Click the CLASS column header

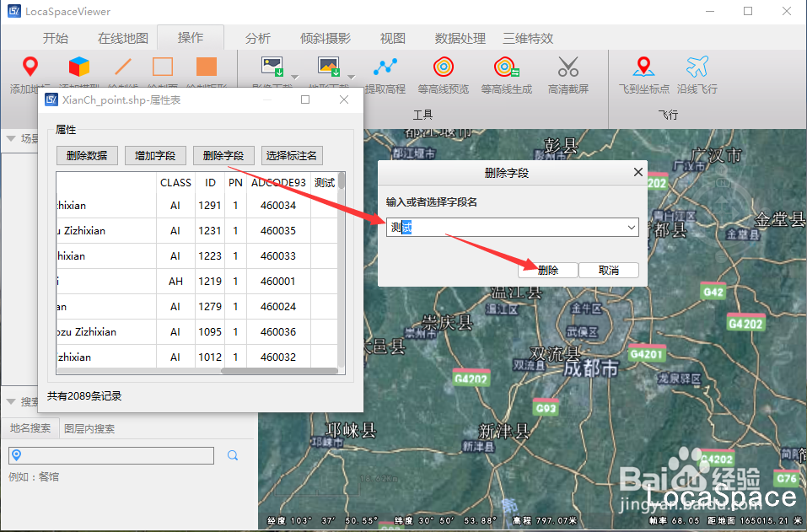[x=175, y=183]
